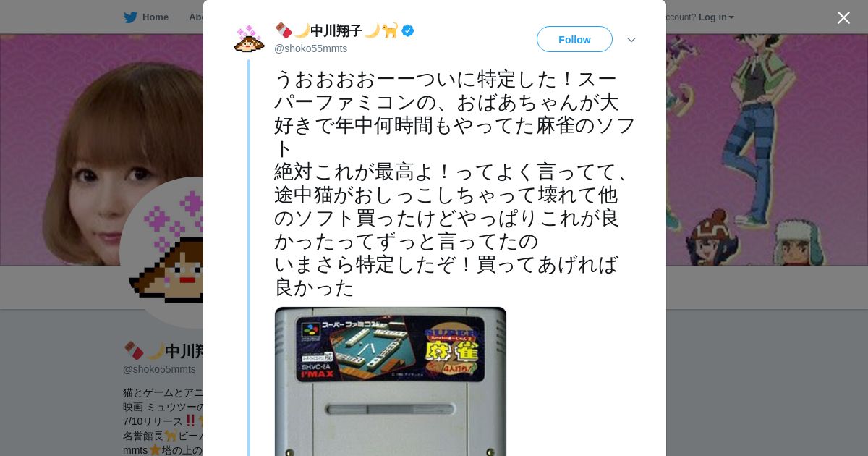868x456 pixels.
Task: Click the cat emoji after the display name
Action: [x=391, y=30]
